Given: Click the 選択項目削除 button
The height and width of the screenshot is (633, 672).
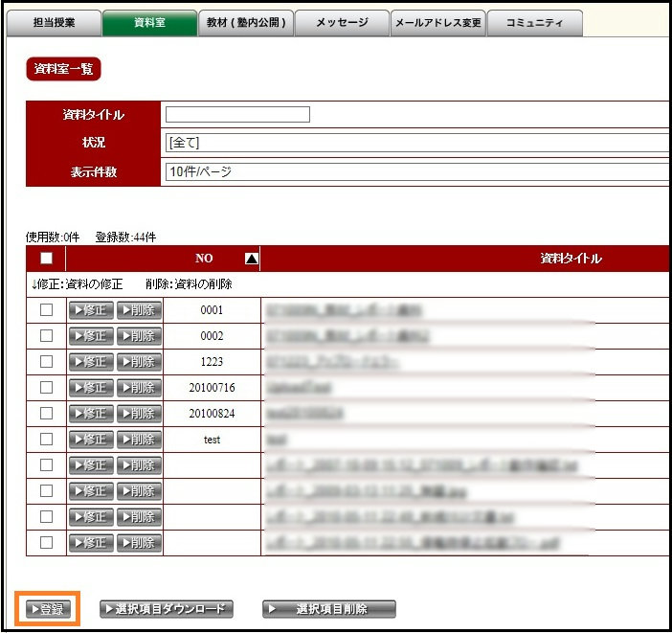Looking at the screenshot, I should coord(328,609).
